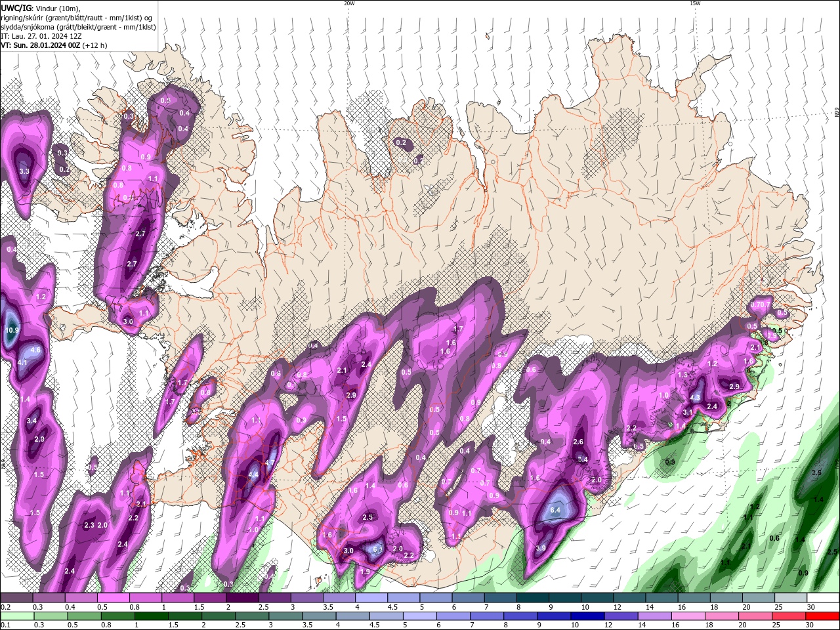Click the 3.9 value below 6.4
840x630 pixels.
pos(541,548)
